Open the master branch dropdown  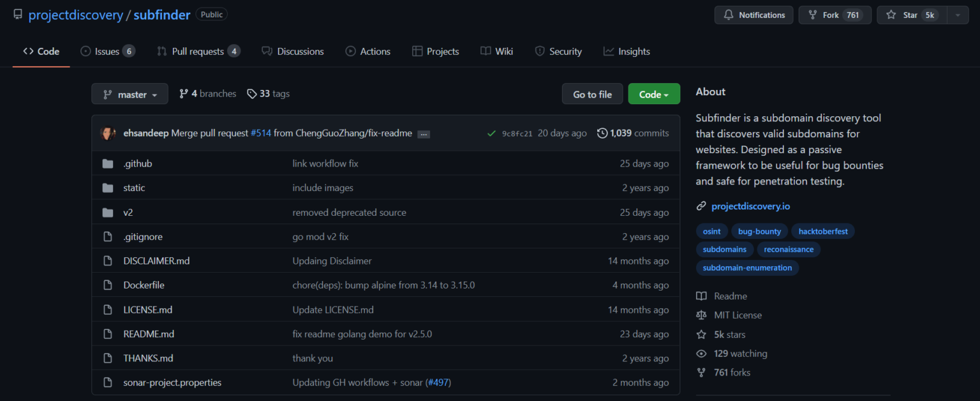(x=130, y=93)
